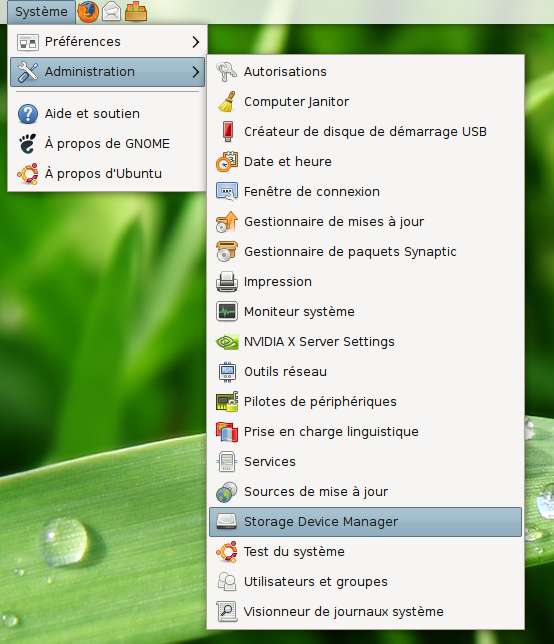Open Visionneur de journaux système
Viewport: 554px width, 644px height.
(366, 612)
